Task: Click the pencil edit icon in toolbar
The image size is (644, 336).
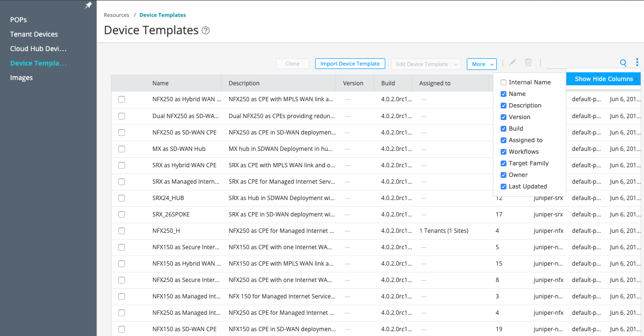Action: point(512,62)
